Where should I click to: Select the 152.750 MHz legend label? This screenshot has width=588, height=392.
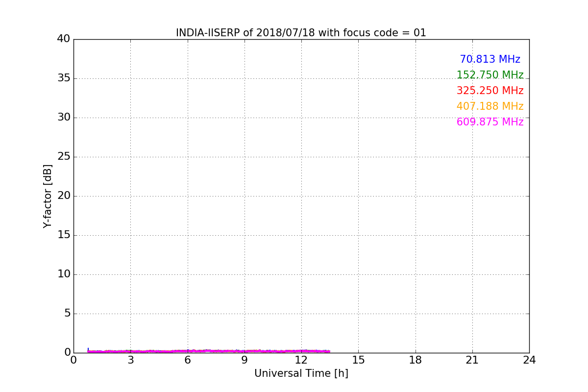point(490,75)
